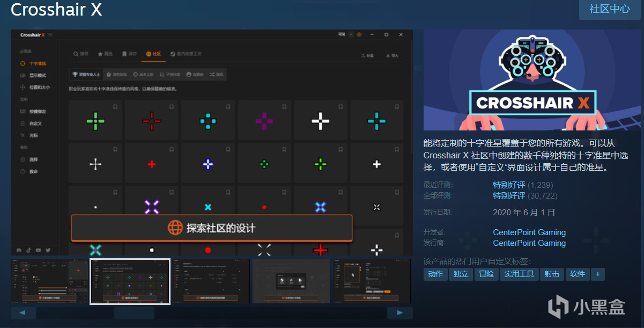Screen dimensions: 644x328
Task: Click the 射击 shooter tag
Action: (x=552, y=274)
